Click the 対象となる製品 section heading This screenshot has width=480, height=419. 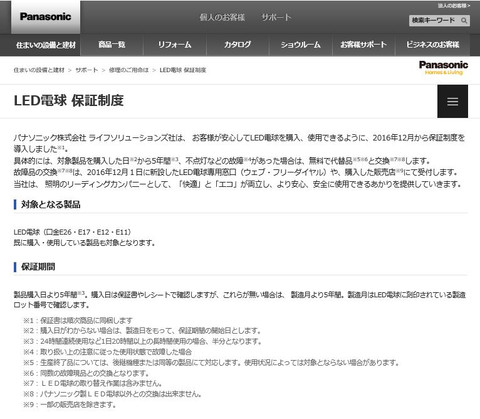51,204
